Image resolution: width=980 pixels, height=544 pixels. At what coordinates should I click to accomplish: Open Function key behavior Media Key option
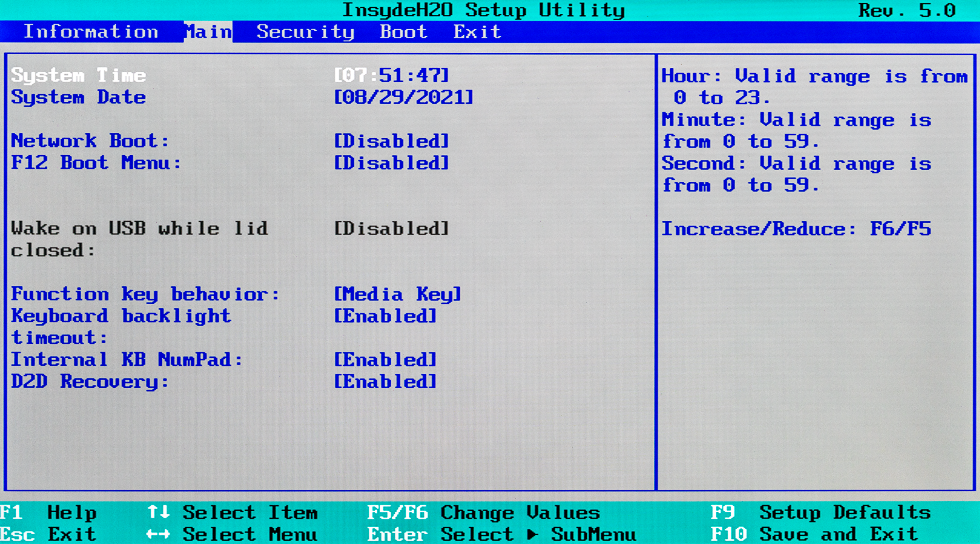click(x=397, y=294)
